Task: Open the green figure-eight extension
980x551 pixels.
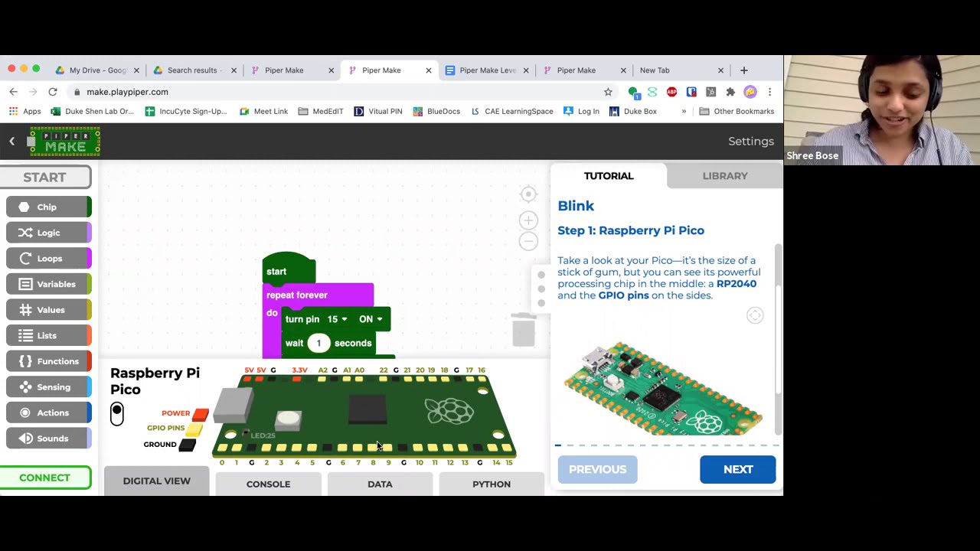Action: click(x=652, y=92)
